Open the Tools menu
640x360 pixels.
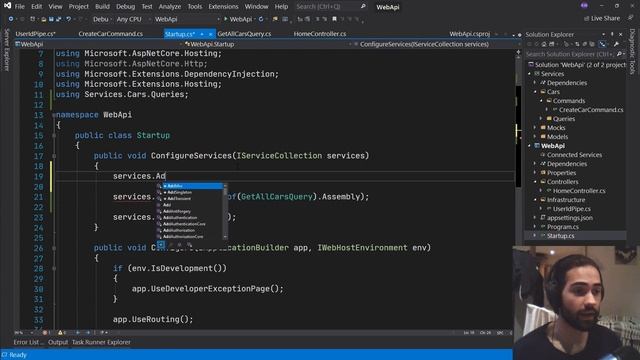[195, 7]
